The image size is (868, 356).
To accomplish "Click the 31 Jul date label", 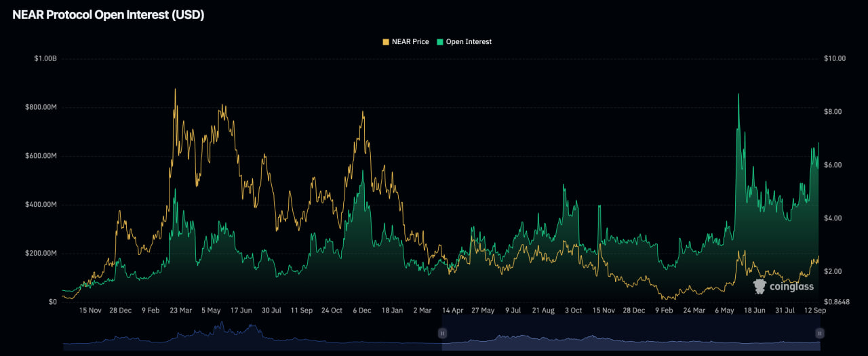I will tap(784, 311).
